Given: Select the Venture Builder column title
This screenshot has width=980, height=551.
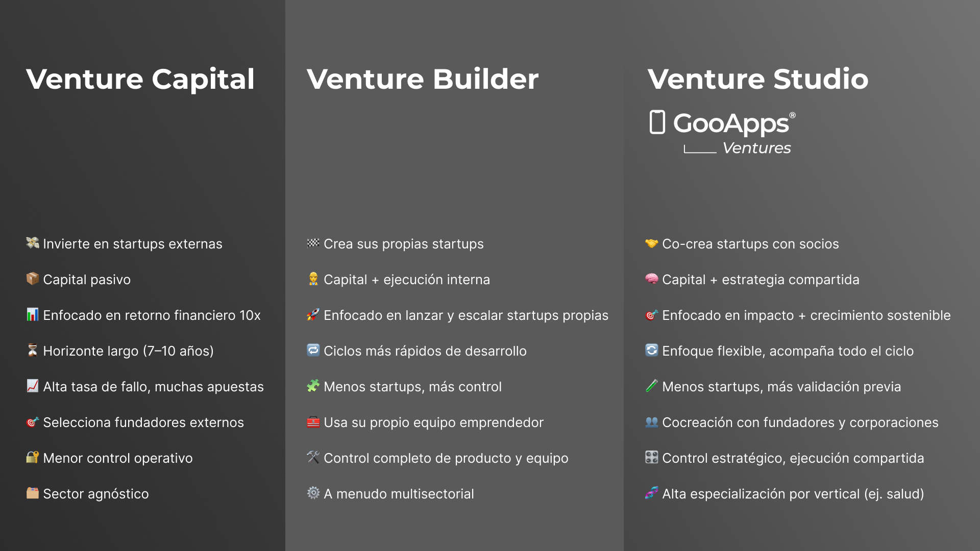Looking at the screenshot, I should click(423, 79).
